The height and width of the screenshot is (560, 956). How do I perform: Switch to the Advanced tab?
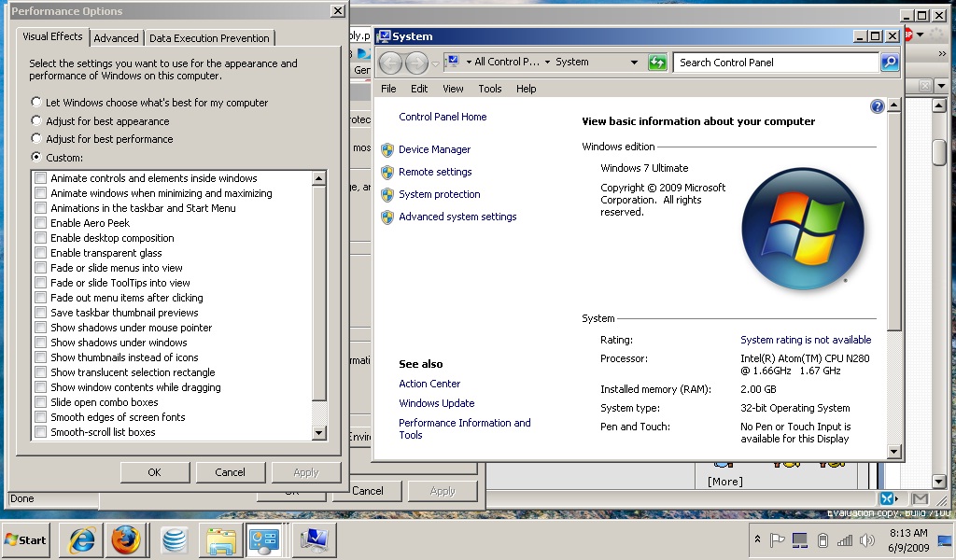116,37
